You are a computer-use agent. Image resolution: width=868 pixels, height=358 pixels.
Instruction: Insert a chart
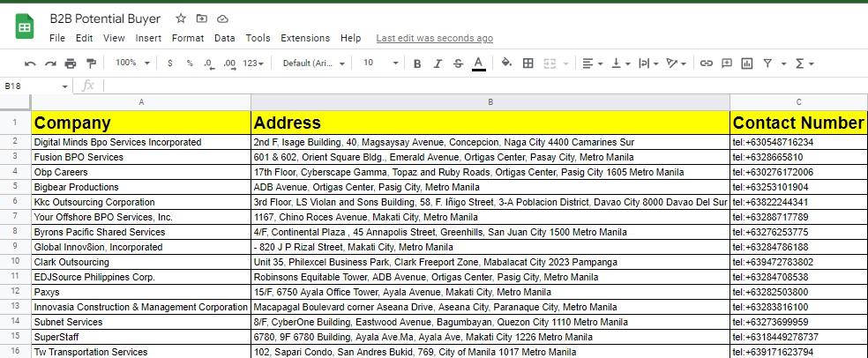(747, 63)
